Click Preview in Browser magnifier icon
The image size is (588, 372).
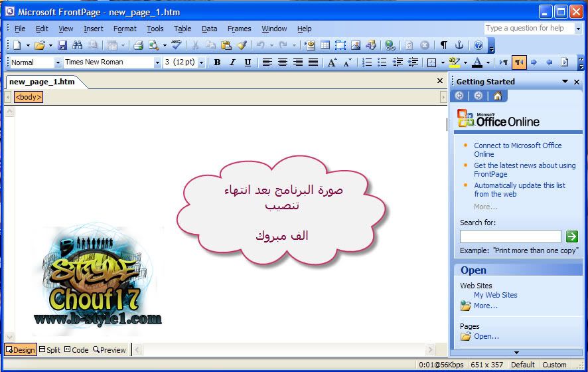point(153,45)
